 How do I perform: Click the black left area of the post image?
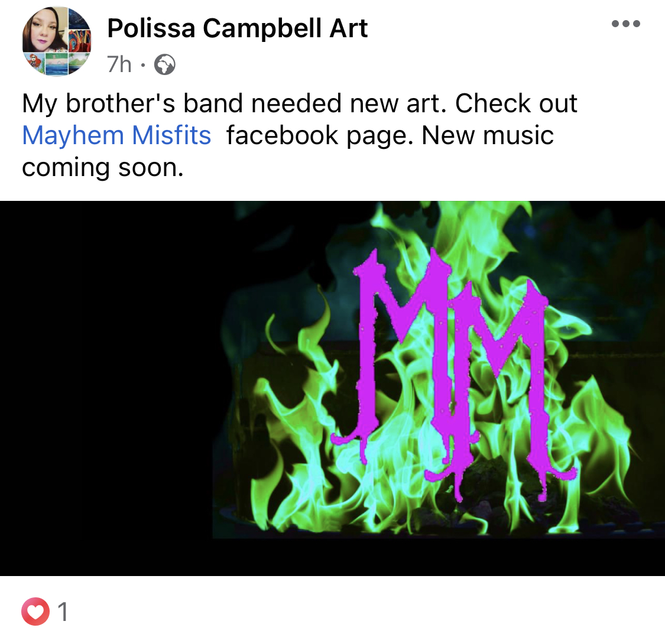point(106,388)
